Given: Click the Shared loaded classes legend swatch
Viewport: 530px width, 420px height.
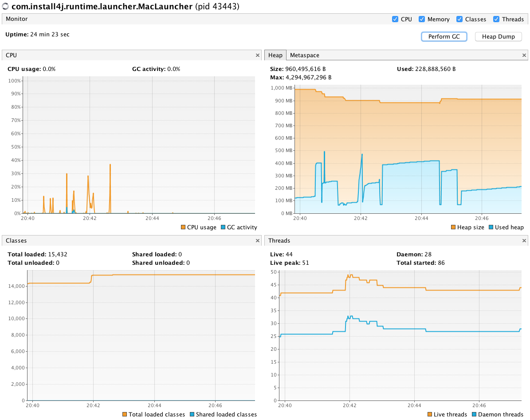Looking at the screenshot, I should (x=192, y=414).
